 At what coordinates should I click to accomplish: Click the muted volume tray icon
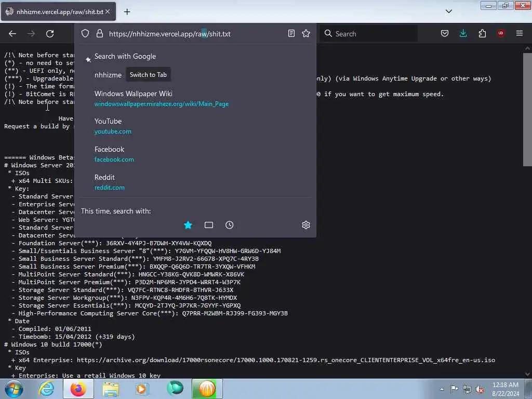click(480, 389)
